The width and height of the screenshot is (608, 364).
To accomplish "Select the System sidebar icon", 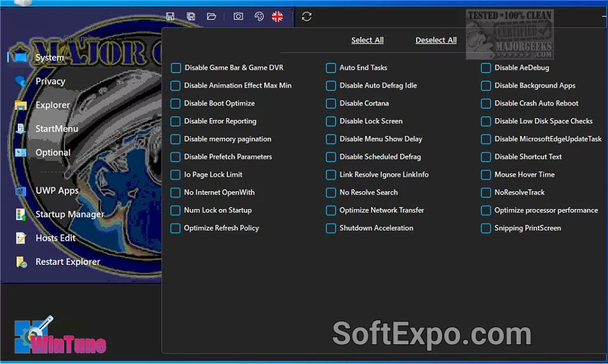I will [x=20, y=57].
